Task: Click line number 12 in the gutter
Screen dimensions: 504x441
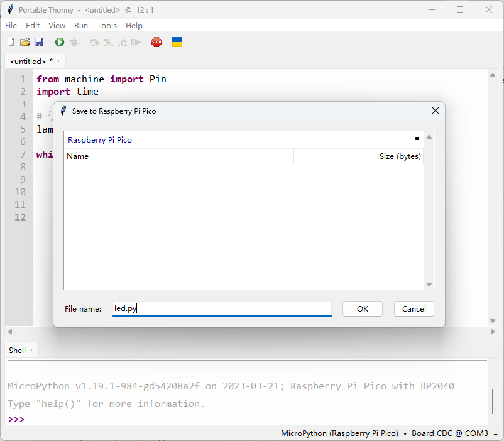Action: [x=20, y=217]
